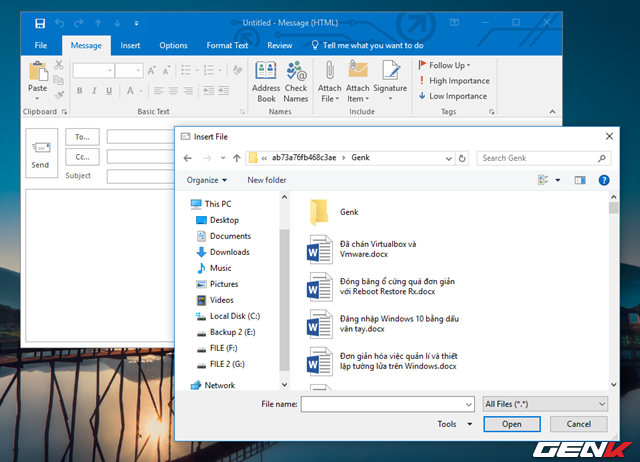
Task: Click the To... recipients button
Action: [82, 137]
